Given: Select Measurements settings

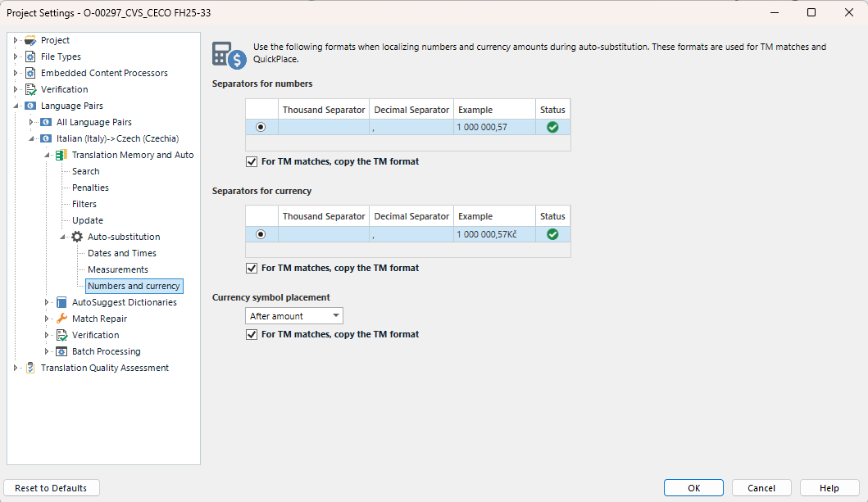Looking at the screenshot, I should (x=118, y=269).
